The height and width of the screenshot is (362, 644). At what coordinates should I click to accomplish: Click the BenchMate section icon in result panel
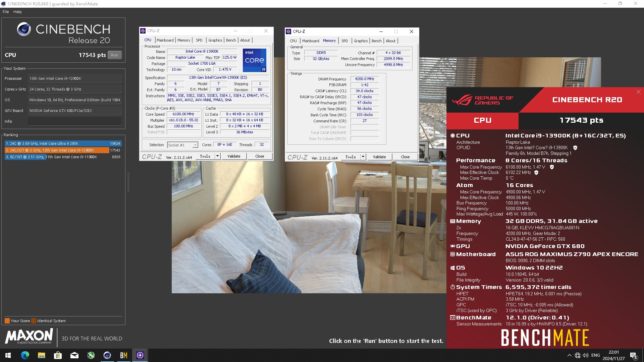click(452, 318)
